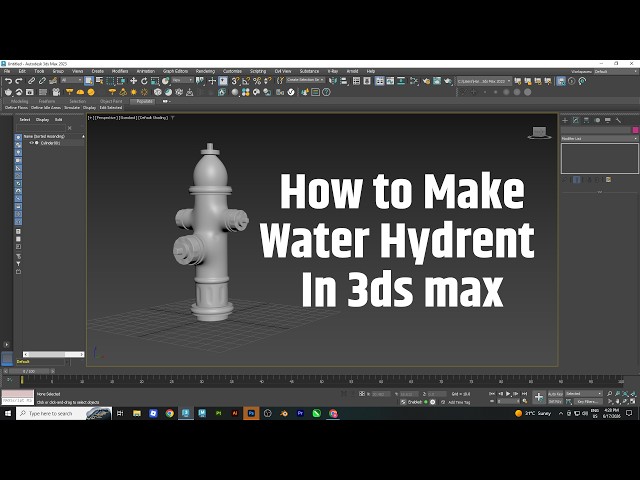
Task: Toggle the Spinner Snap icon
Action: click(268, 81)
